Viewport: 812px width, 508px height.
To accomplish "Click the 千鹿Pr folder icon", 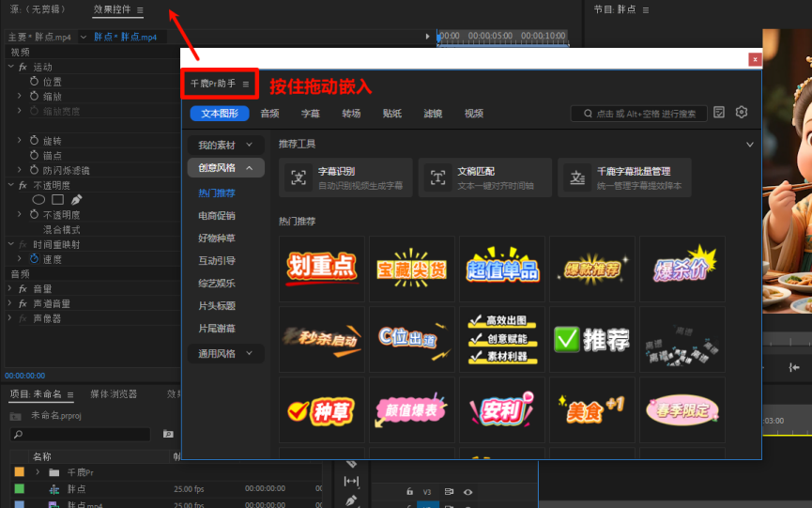I will point(54,472).
